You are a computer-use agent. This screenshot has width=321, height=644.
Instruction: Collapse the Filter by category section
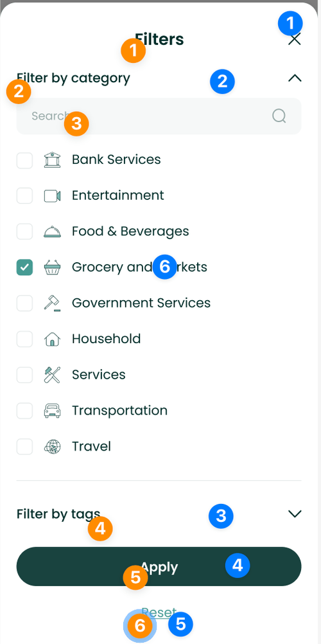[295, 78]
